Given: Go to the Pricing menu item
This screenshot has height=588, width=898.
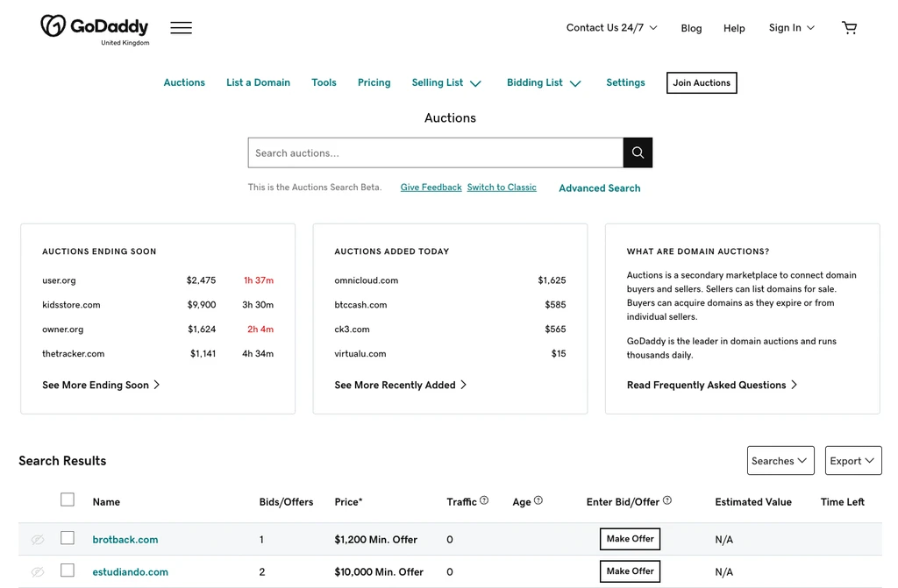Looking at the screenshot, I should click(x=374, y=82).
